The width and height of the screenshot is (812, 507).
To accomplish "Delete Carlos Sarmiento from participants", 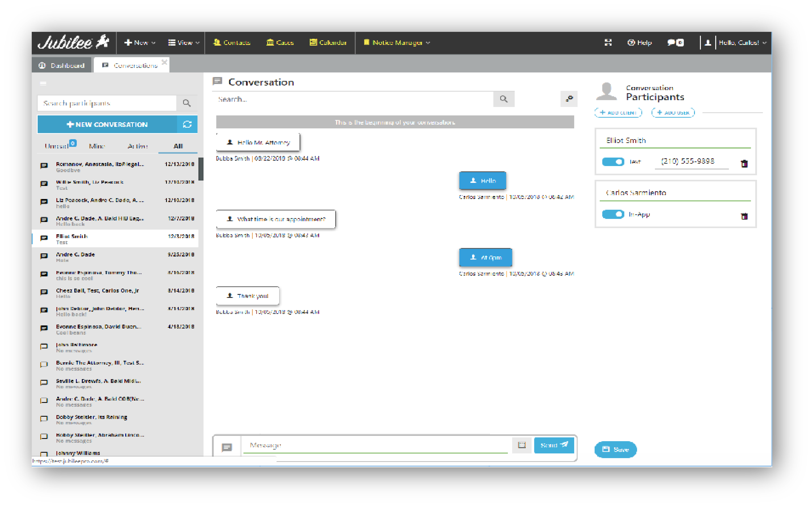I will tap(744, 216).
